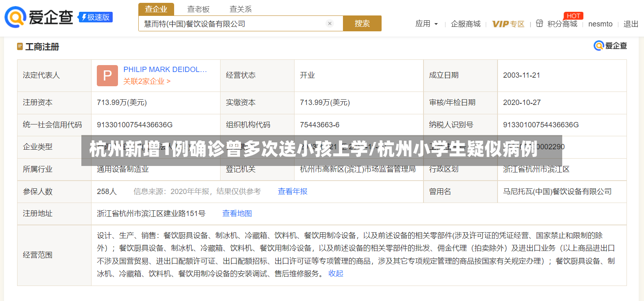Click 退出 to log out
Image resolution: width=644 pixels, height=301 pixels.
coord(631,24)
